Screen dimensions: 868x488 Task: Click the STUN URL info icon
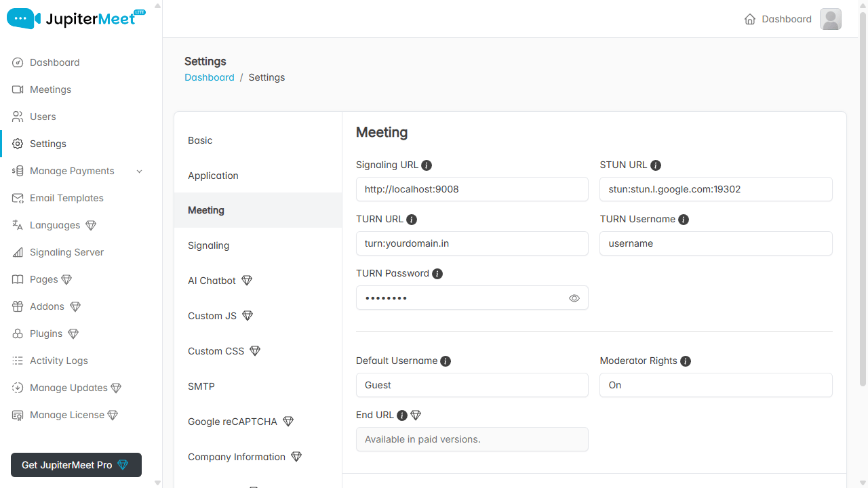656,165
